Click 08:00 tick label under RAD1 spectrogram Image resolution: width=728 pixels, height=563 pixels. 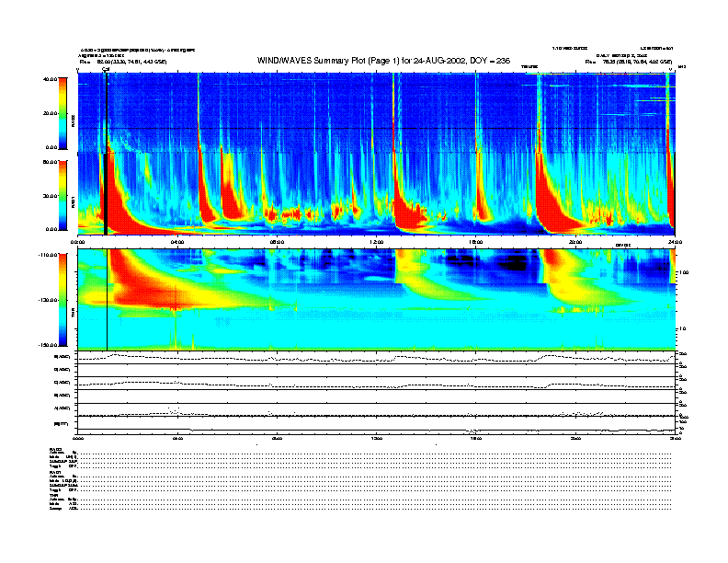pos(277,242)
